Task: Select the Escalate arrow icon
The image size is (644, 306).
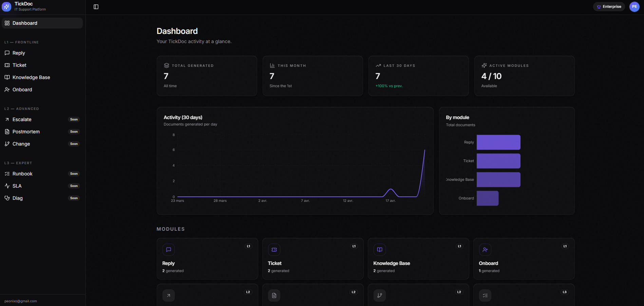Action: click(7, 119)
